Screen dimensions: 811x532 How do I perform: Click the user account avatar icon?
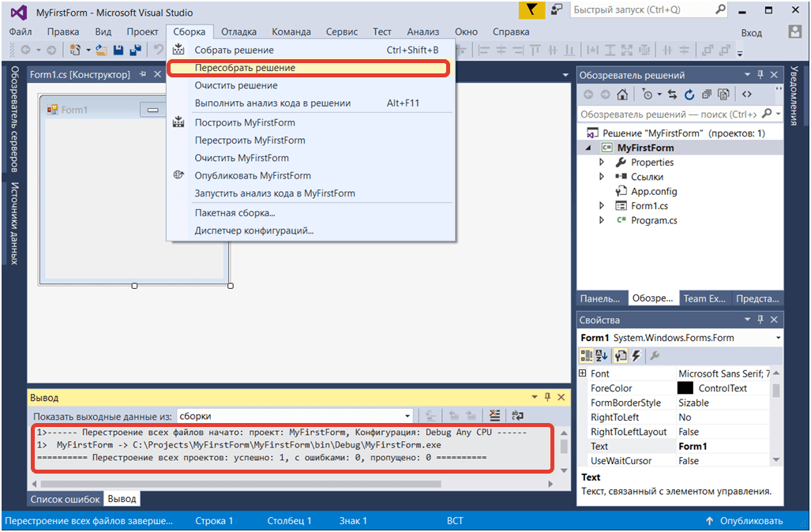(795, 32)
